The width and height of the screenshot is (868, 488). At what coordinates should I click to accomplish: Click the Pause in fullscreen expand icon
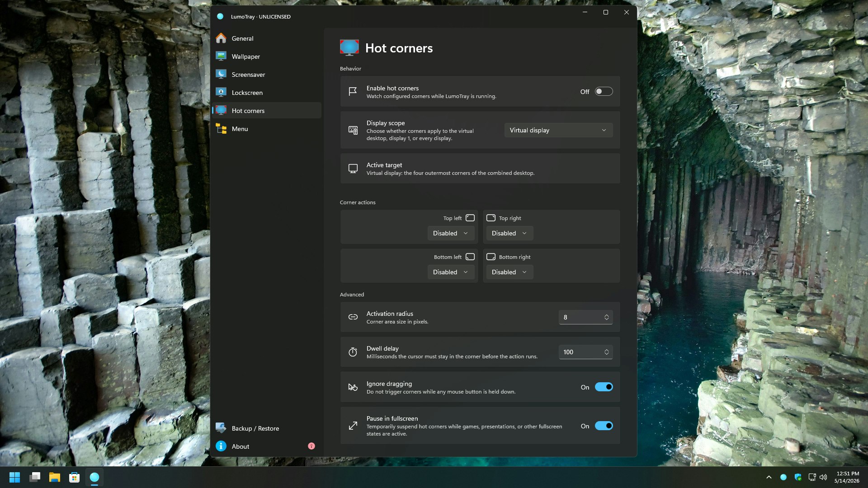(353, 426)
